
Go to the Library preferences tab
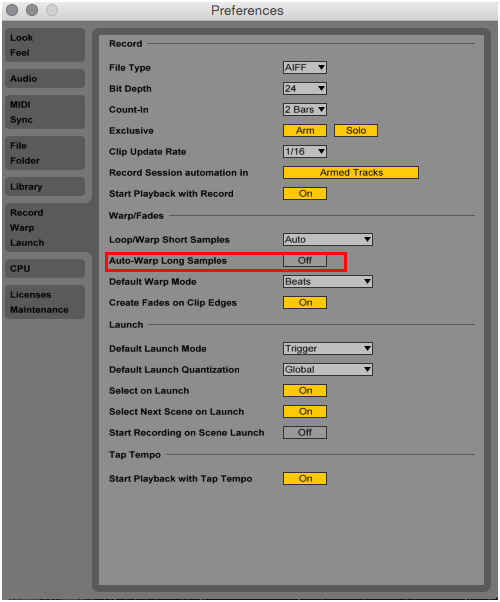pos(45,187)
